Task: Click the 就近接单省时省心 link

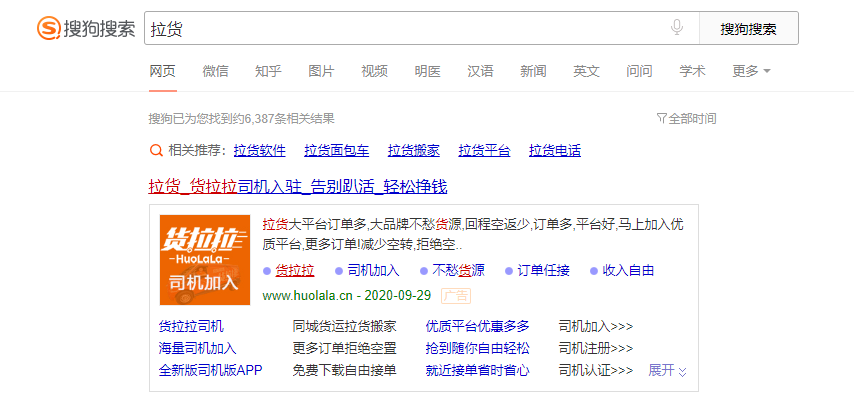Action: (478, 371)
